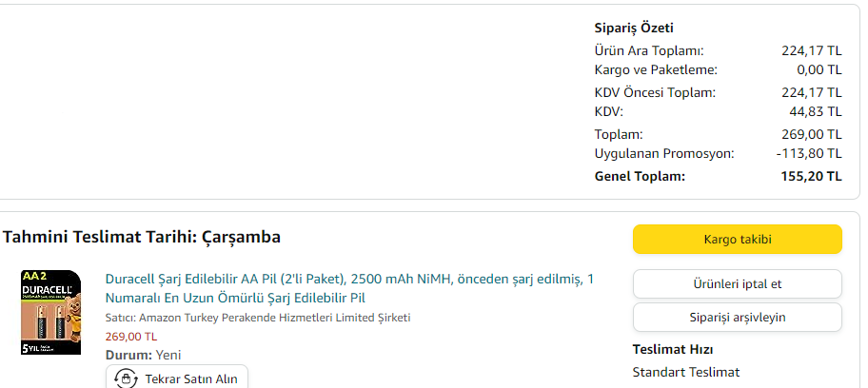
Task: Click the Kargo ve Paketleme label
Action: 655,69
